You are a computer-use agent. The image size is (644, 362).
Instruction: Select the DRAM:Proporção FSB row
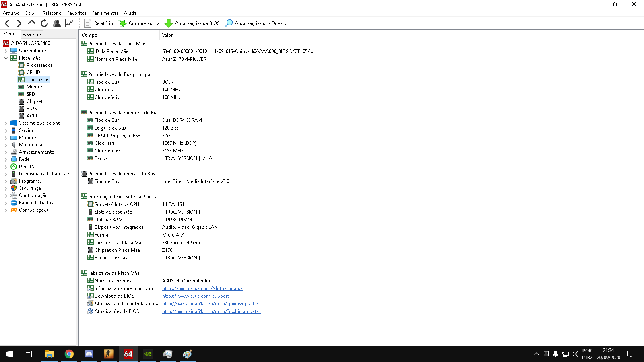pos(197,136)
